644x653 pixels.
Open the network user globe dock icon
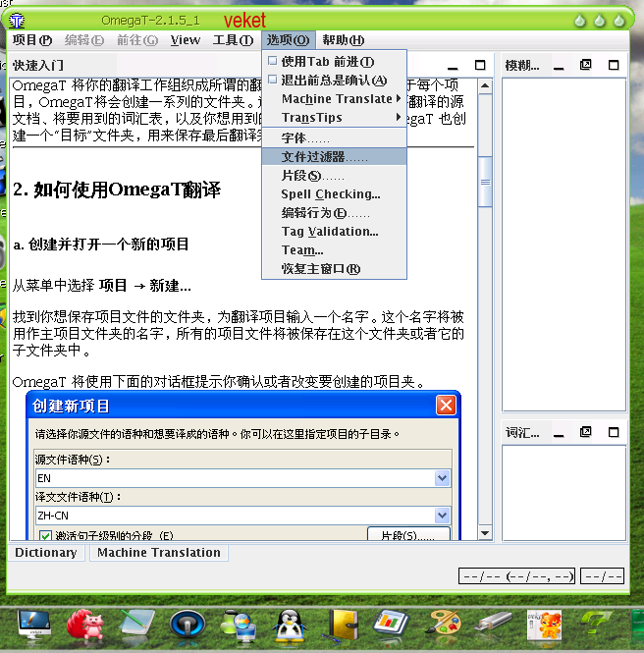(238, 626)
